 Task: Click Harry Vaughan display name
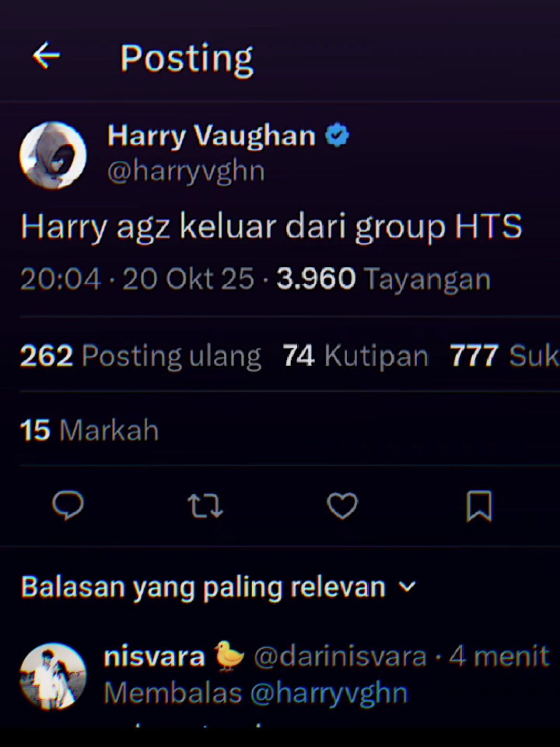tap(211, 136)
